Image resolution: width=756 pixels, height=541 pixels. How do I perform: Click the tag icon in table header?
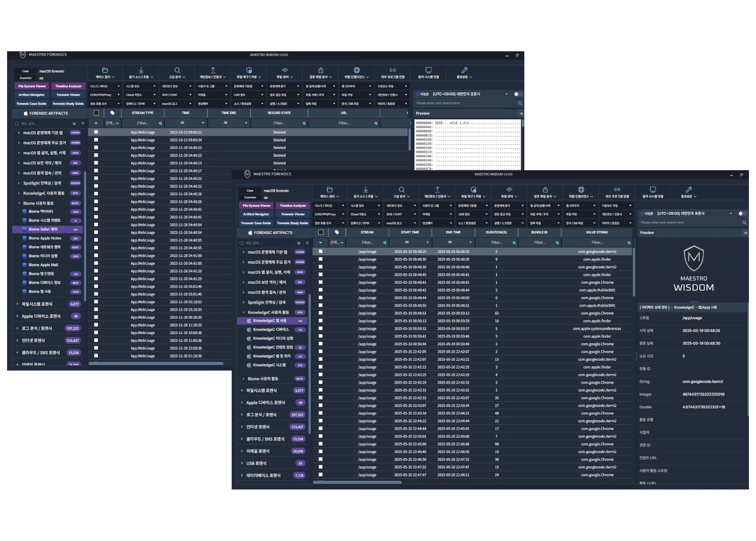337,232
